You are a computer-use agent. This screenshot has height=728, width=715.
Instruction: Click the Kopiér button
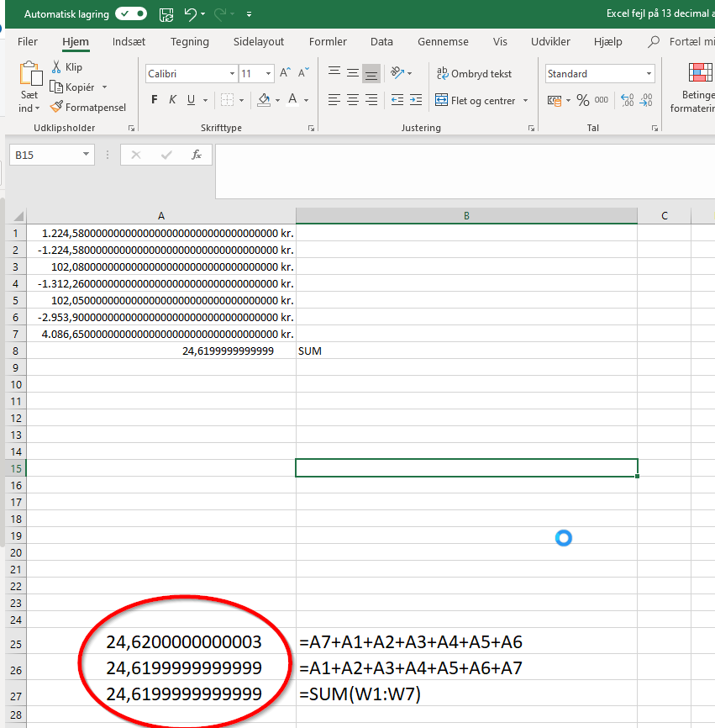point(72,87)
